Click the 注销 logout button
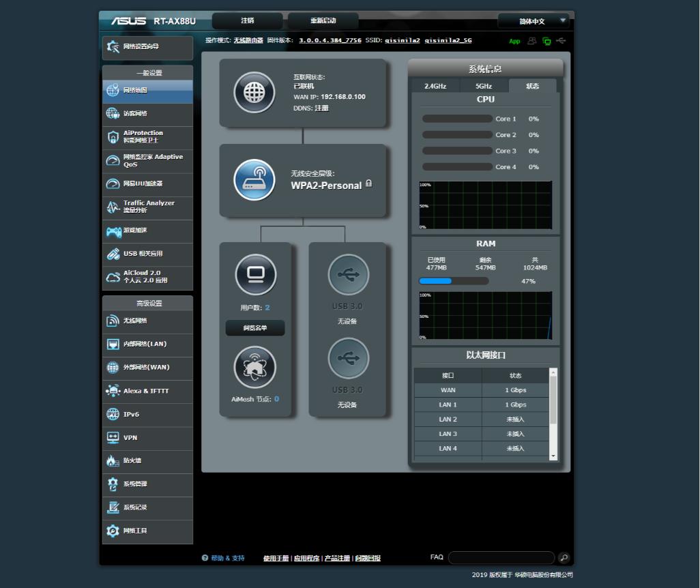This screenshot has height=588, width=700. (x=247, y=20)
